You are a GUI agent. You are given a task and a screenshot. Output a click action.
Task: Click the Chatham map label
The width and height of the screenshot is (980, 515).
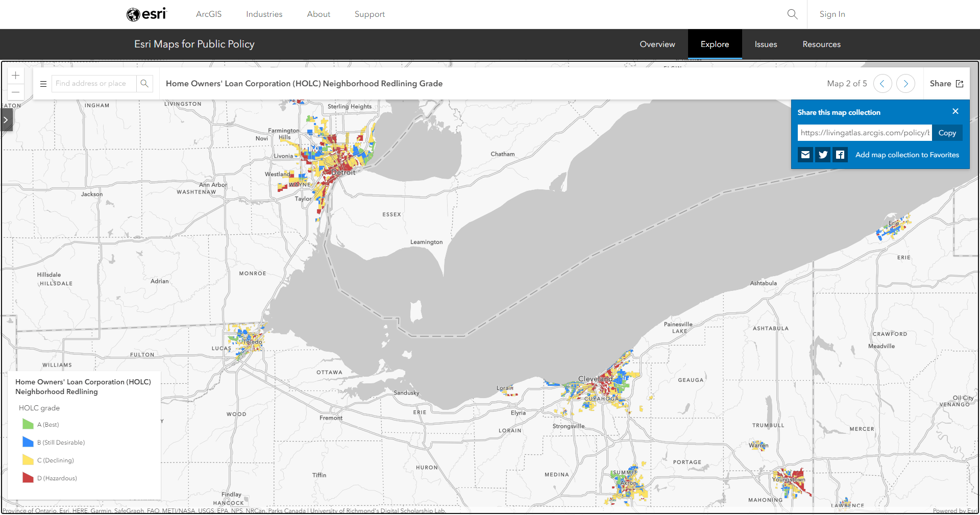click(x=503, y=154)
